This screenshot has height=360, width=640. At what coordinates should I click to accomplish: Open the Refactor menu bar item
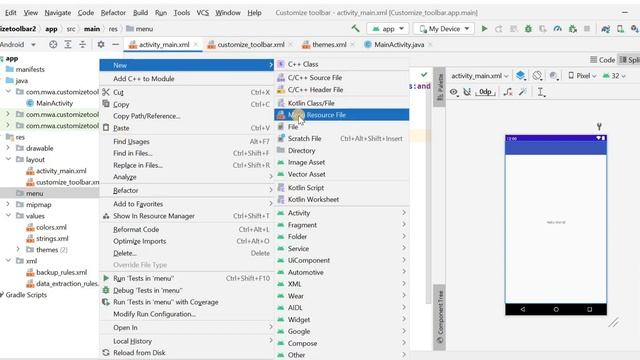tap(113, 13)
